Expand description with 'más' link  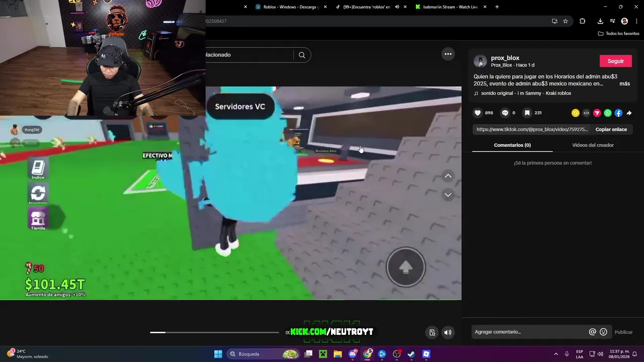pos(624,84)
